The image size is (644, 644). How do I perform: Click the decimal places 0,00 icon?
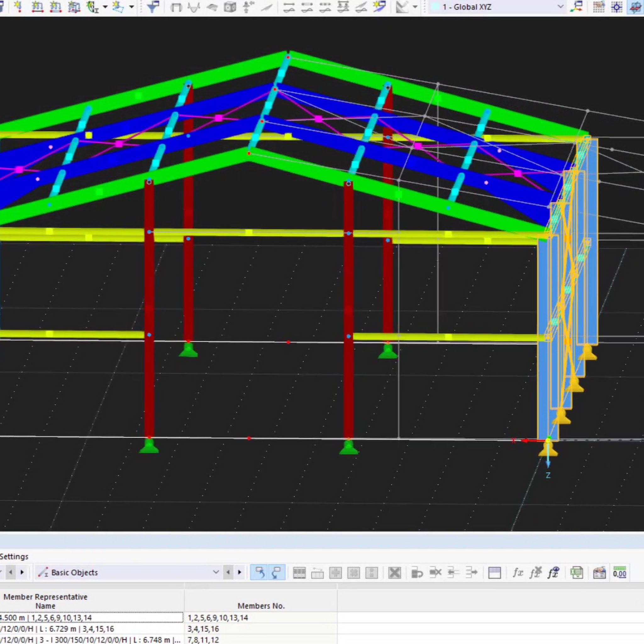(x=619, y=573)
